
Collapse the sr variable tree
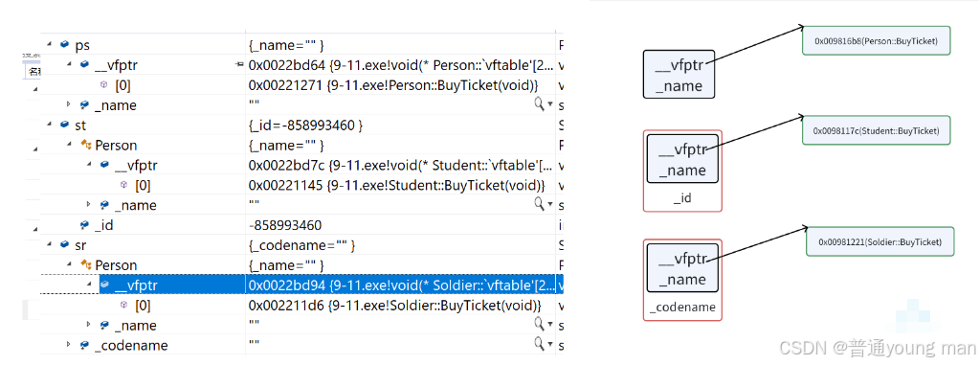pos(50,245)
